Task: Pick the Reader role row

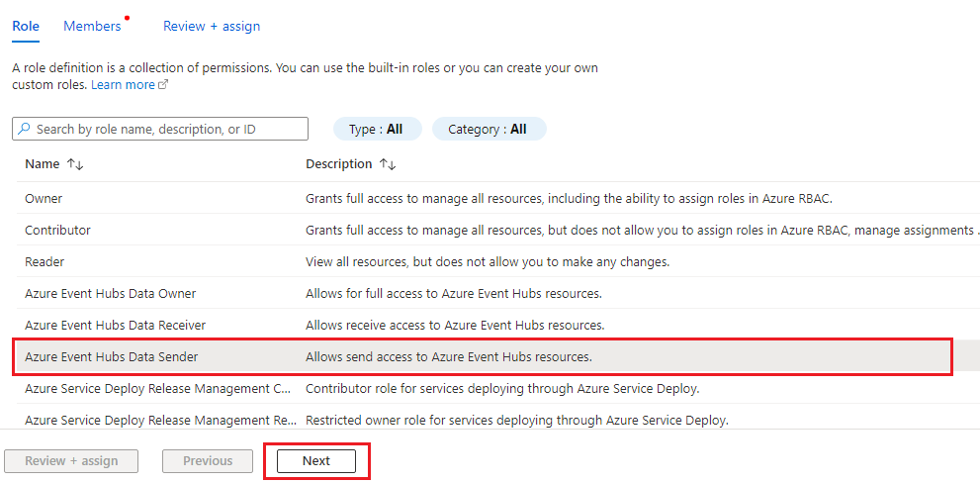Action: point(45,261)
